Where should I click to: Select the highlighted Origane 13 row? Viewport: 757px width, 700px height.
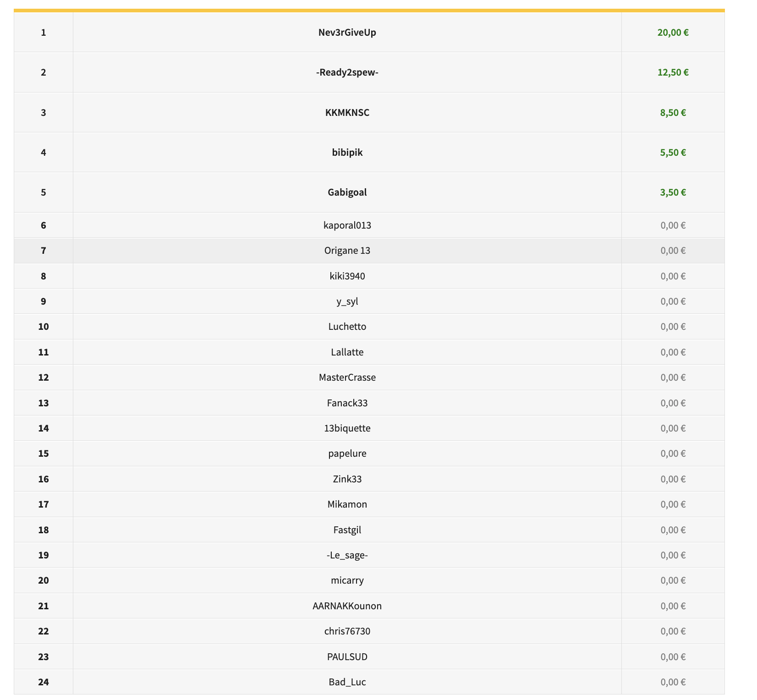coord(347,251)
